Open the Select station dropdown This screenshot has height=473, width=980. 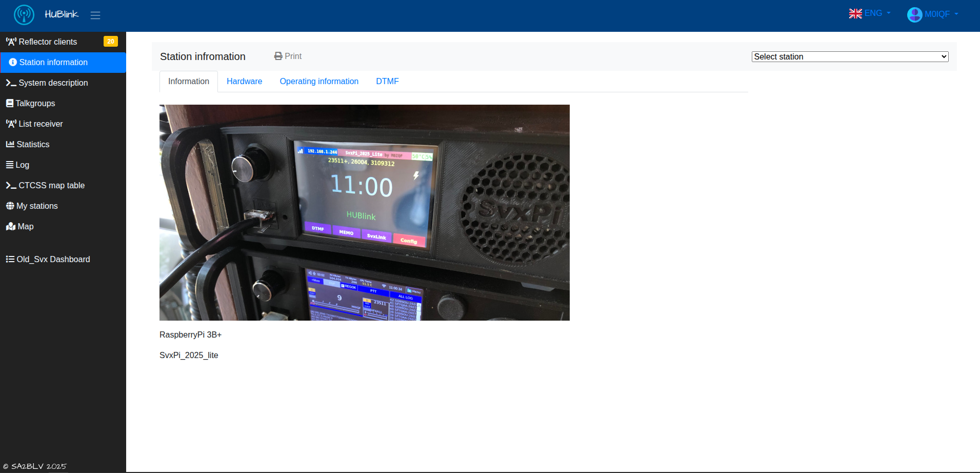850,56
